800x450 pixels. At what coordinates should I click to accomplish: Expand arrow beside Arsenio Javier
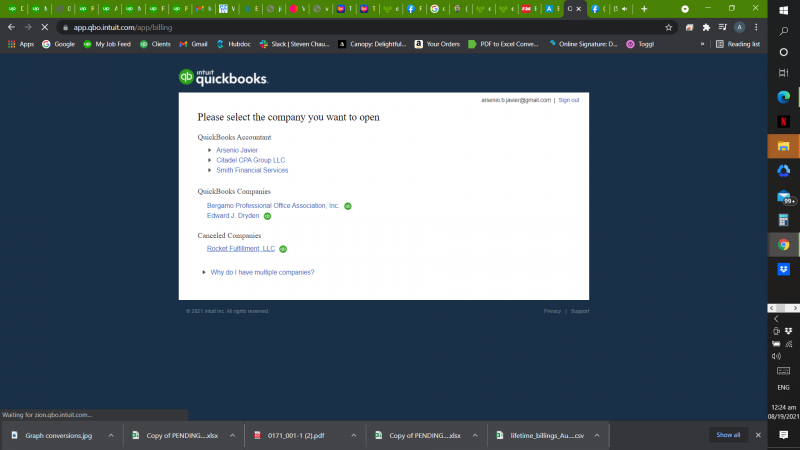tap(210, 150)
